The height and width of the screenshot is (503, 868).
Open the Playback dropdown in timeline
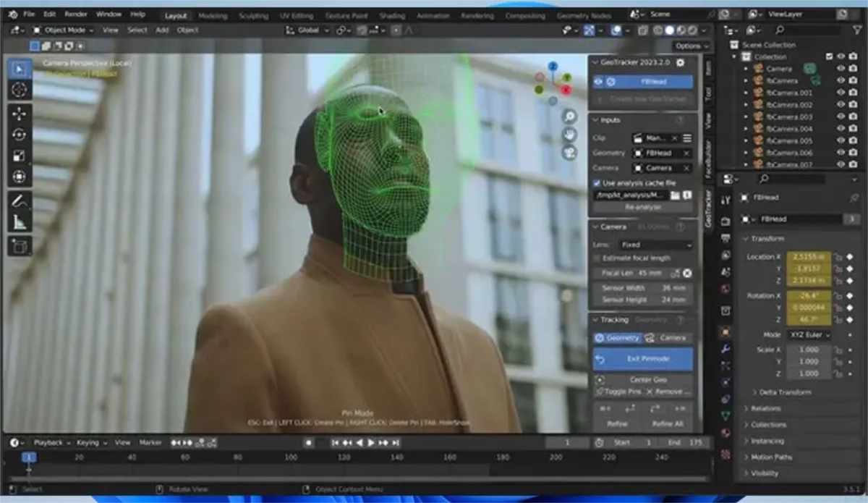coord(52,442)
